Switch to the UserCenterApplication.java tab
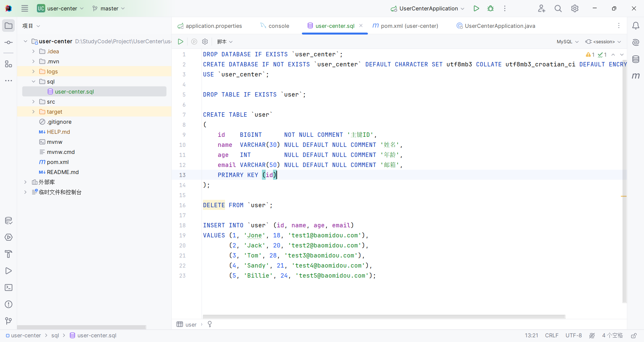The image size is (644, 342). tap(499, 26)
